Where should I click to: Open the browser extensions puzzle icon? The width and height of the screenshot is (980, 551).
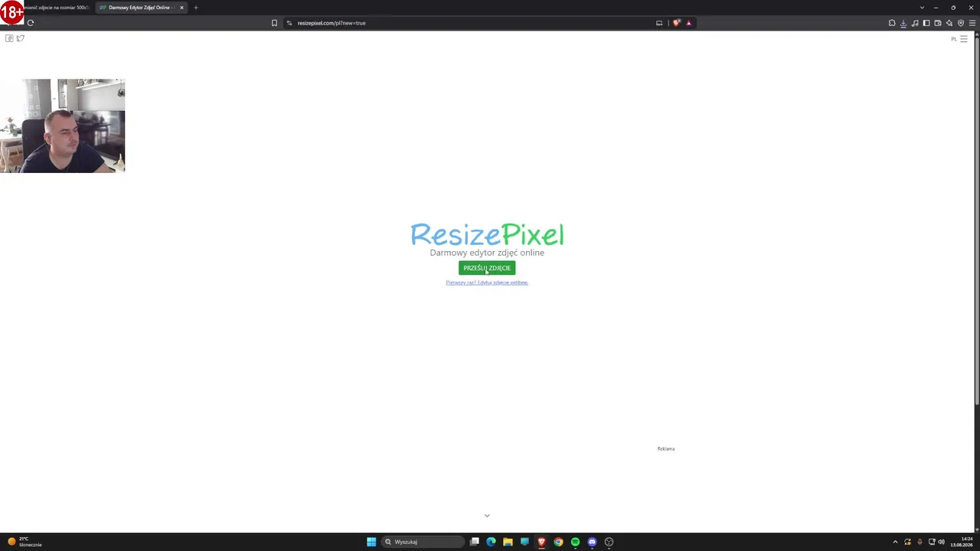[x=892, y=23]
